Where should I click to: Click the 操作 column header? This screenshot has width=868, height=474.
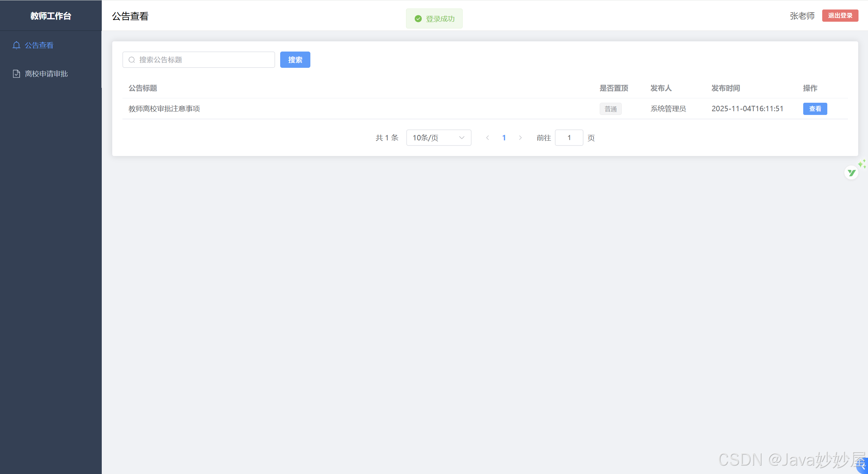[810, 88]
